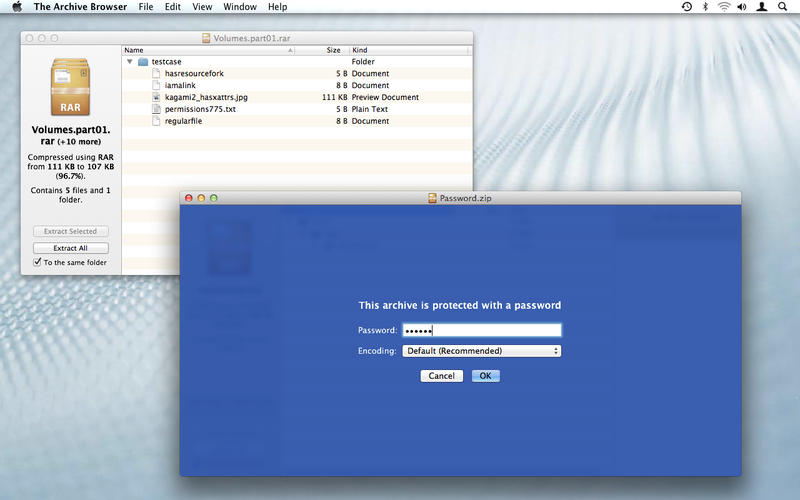This screenshot has height=500, width=800.
Task: Click the Extract All button
Action: click(x=70, y=248)
